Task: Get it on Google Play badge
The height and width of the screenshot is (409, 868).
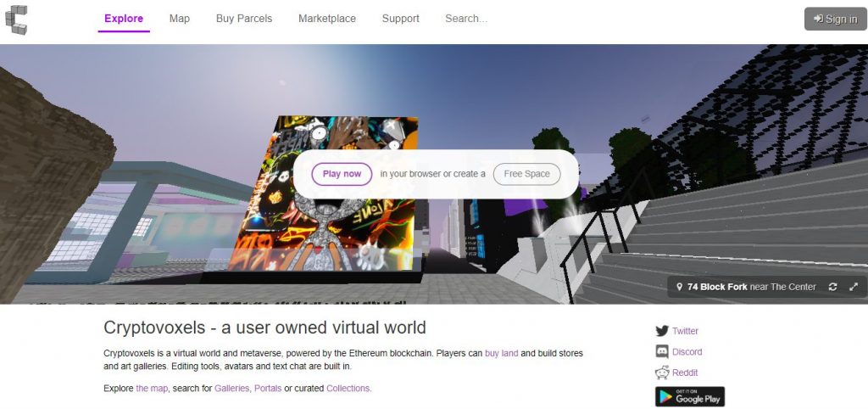Action: (x=690, y=397)
